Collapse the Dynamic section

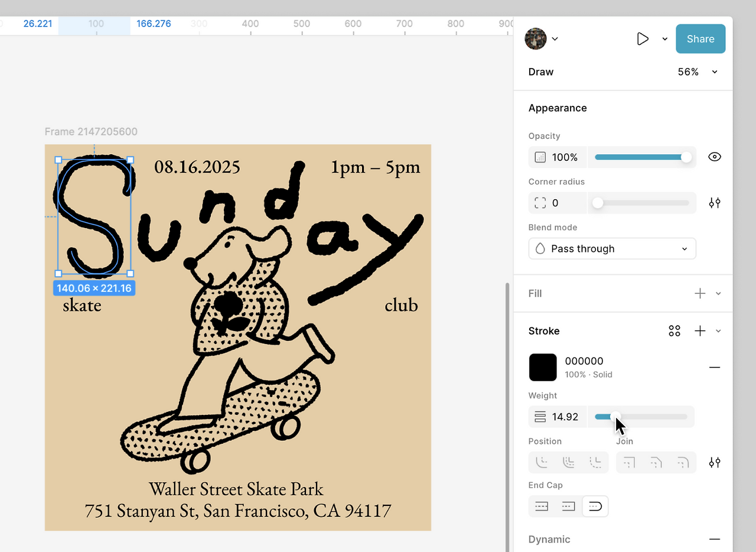(x=715, y=539)
